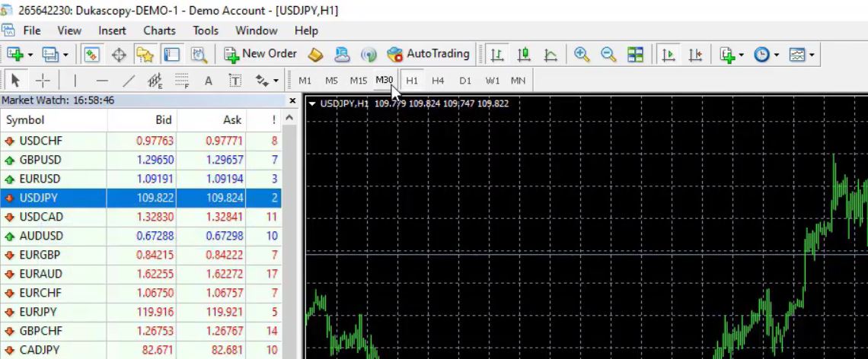Click the New Order button
The image size is (868, 359).
(x=260, y=54)
